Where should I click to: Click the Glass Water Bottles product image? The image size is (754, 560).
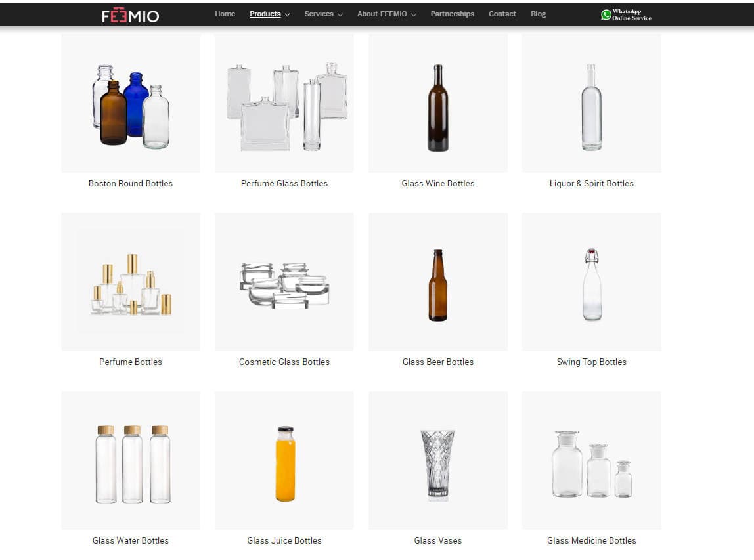[x=130, y=460]
